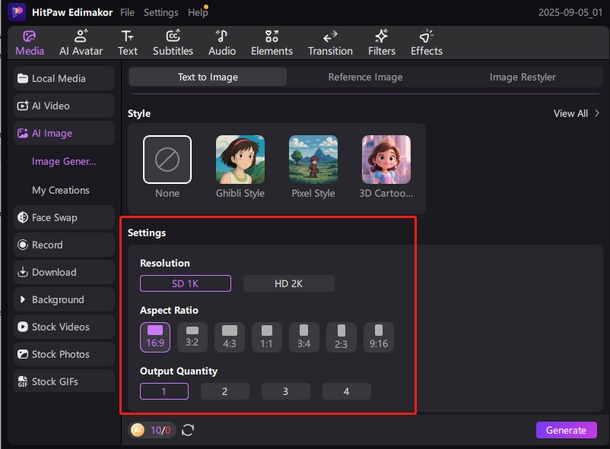The height and width of the screenshot is (449, 610).
Task: Set output quantity to 4
Action: pyautogui.click(x=346, y=391)
